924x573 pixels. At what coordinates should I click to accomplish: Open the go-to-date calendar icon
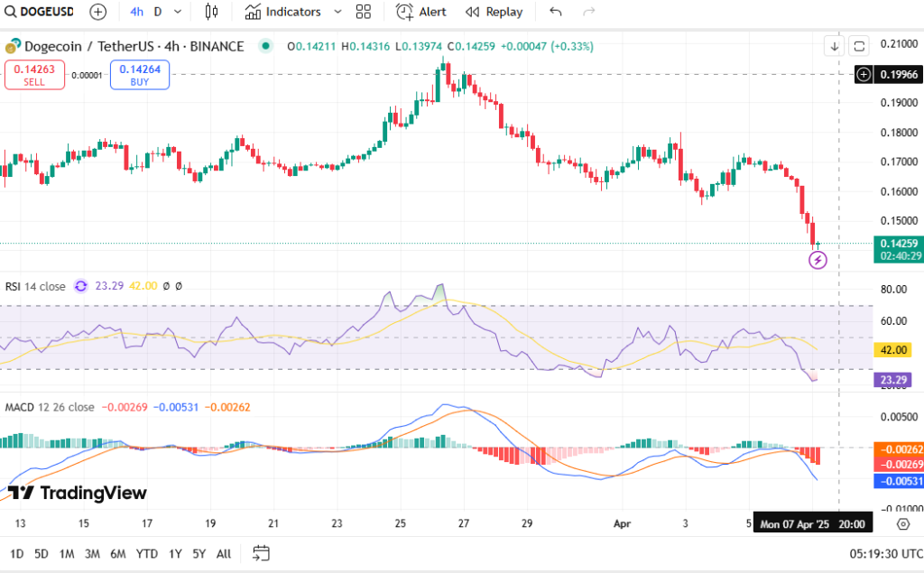pos(261,553)
